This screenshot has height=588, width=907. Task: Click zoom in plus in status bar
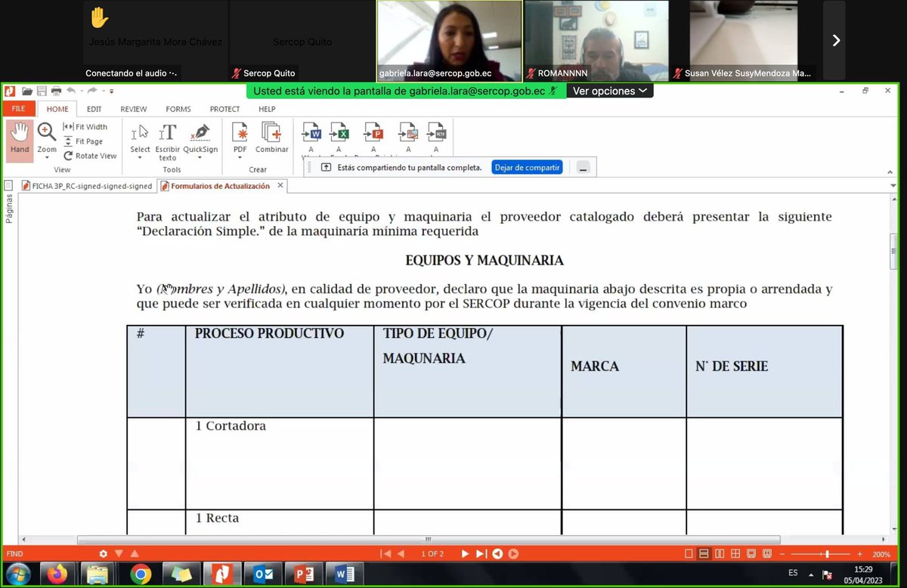point(859,554)
